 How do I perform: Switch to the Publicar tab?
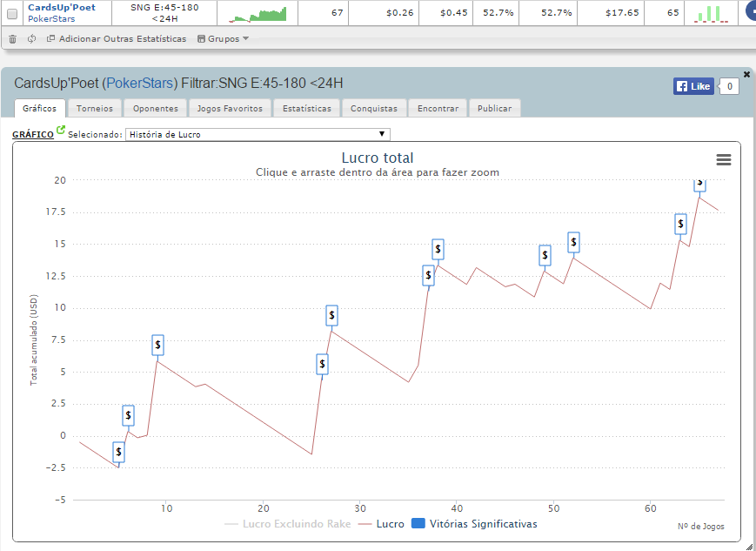click(x=494, y=108)
